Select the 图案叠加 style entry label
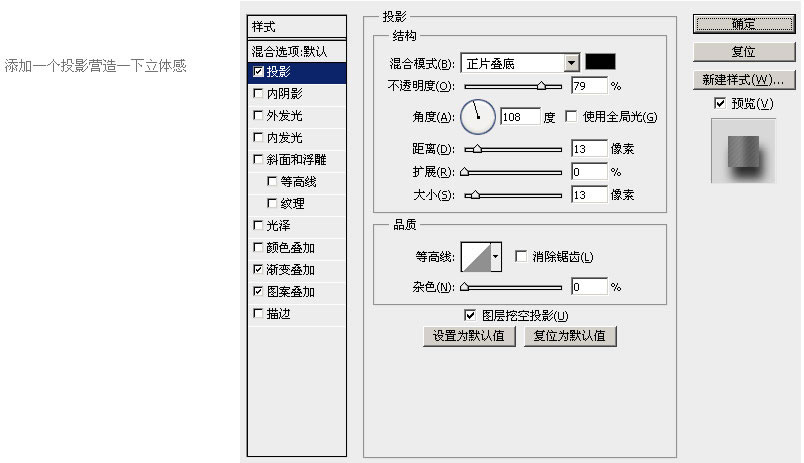Screen dimensions: 804x463 pyautogui.click(x=291, y=291)
